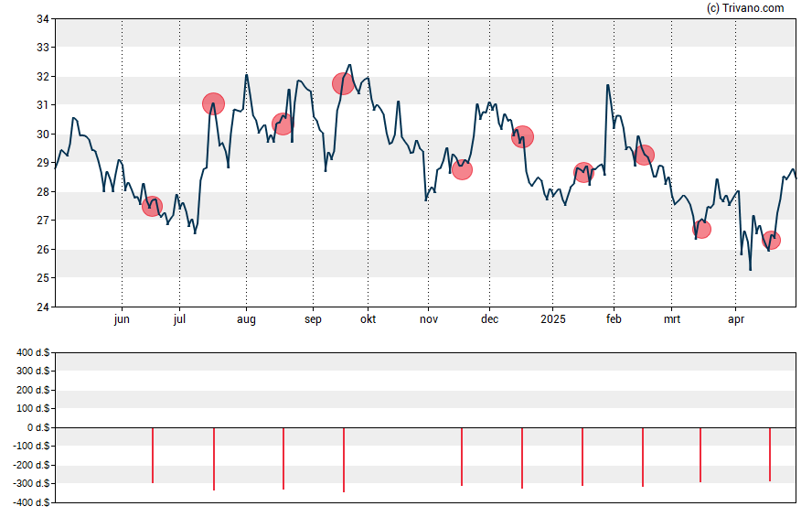Click the price axis value 32

pyautogui.click(x=43, y=77)
